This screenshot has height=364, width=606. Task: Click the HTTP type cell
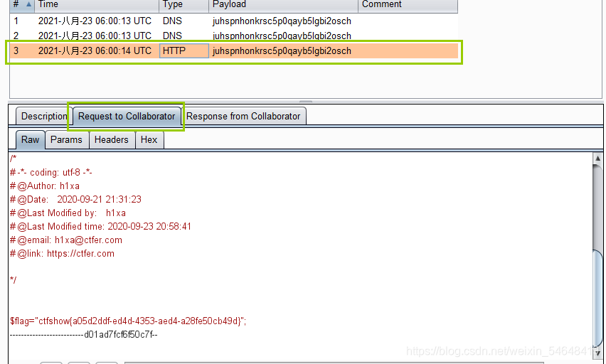184,51
